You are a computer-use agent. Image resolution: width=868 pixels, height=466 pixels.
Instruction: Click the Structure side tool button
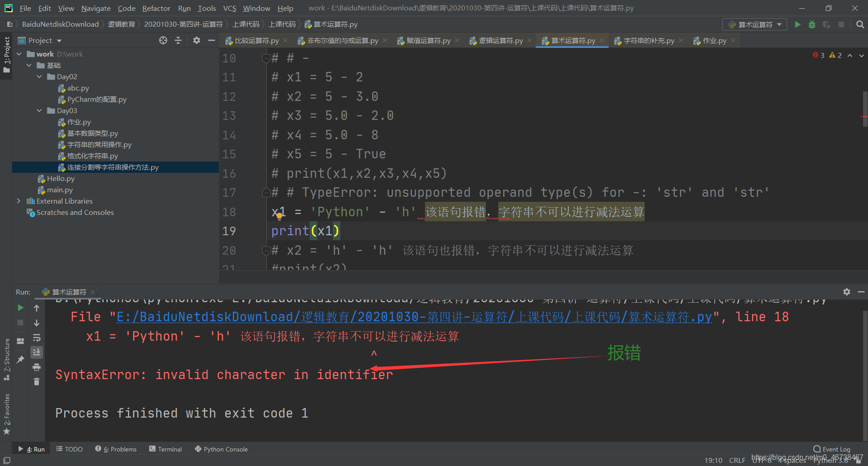click(x=6, y=359)
